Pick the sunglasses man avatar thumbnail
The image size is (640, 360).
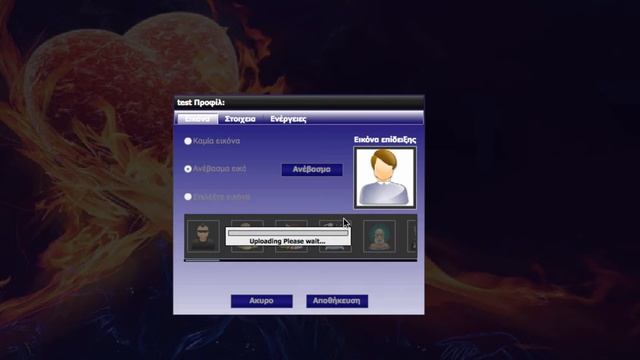click(203, 236)
